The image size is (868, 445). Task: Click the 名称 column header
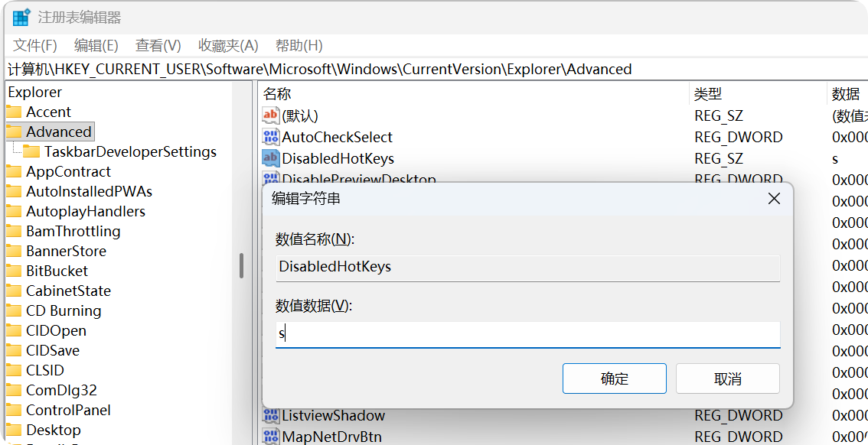coord(277,94)
